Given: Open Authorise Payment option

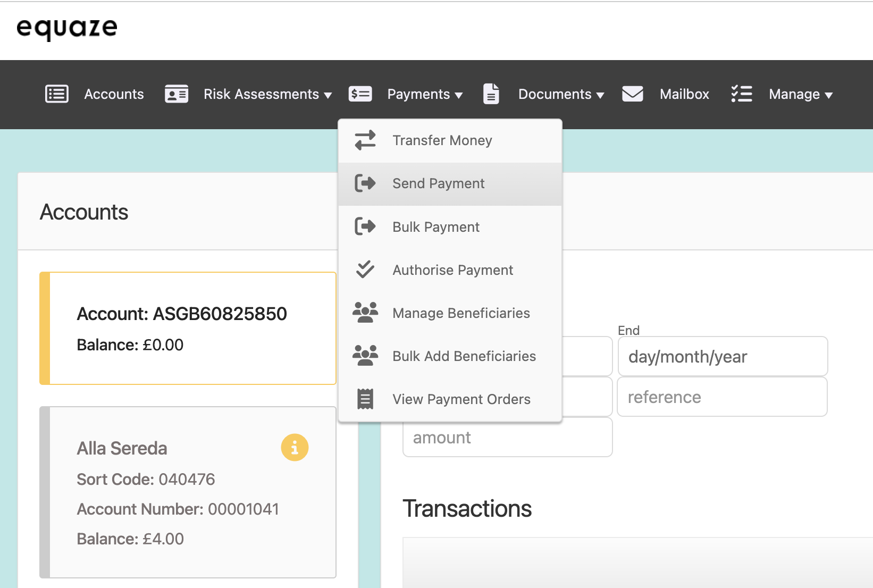Looking at the screenshot, I should 452,270.
